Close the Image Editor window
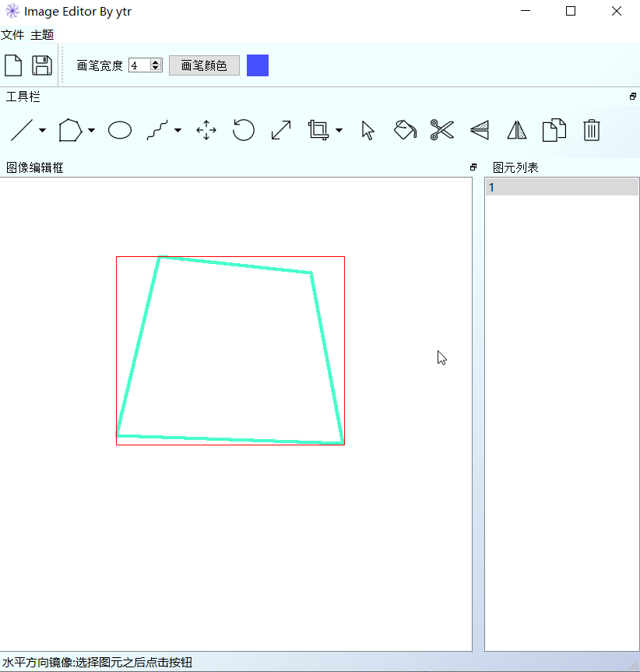 point(617,11)
